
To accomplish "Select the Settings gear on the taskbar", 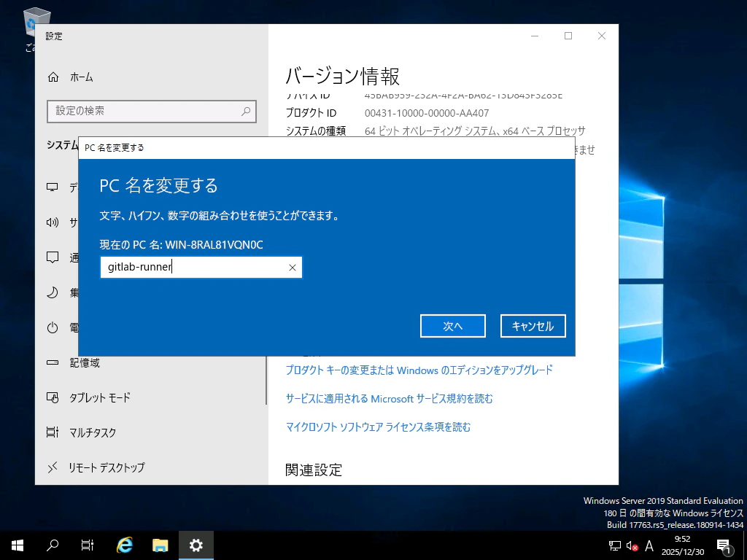I will click(x=196, y=545).
